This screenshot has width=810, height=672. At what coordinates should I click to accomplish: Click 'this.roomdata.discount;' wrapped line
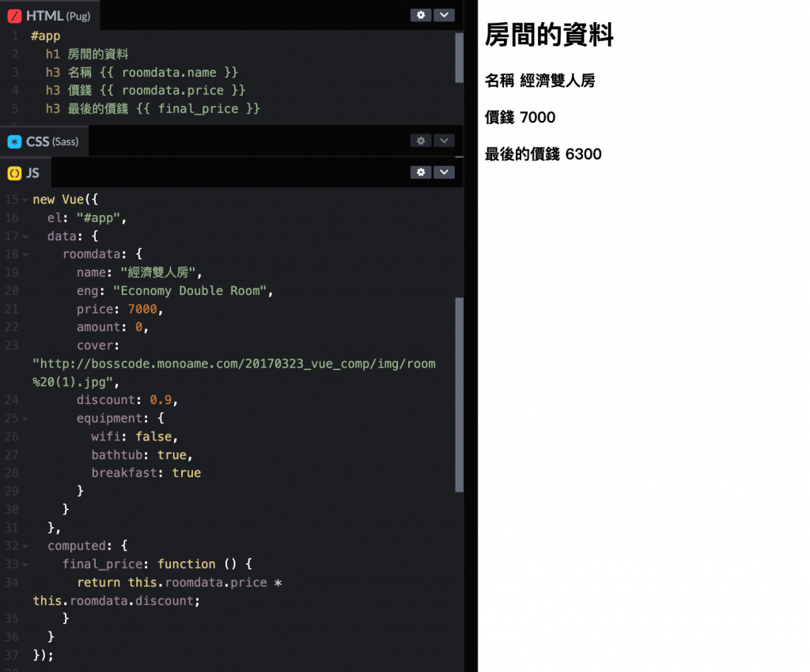(116, 601)
